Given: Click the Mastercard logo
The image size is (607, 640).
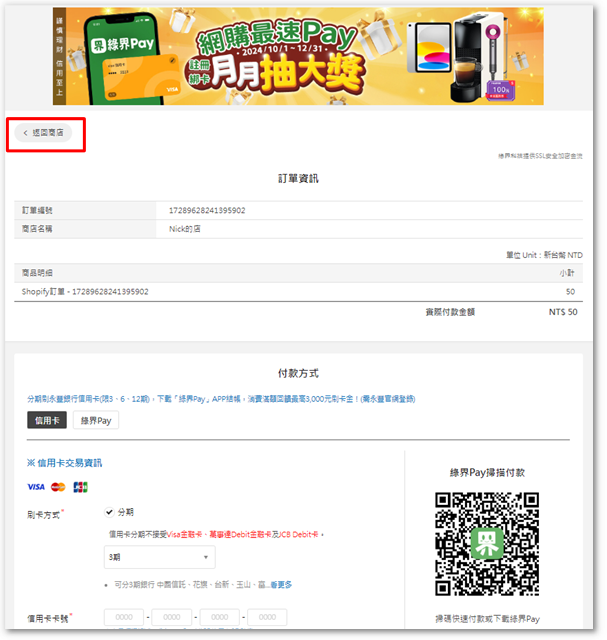Looking at the screenshot, I should coord(58,487).
